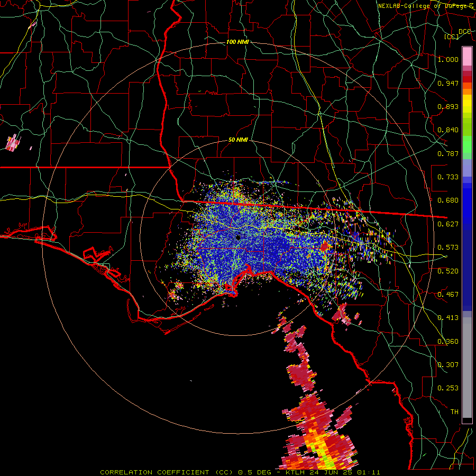The width and height of the screenshot is (476, 476).
Task: Click the TH threshold label on the scale
Action: (454, 412)
